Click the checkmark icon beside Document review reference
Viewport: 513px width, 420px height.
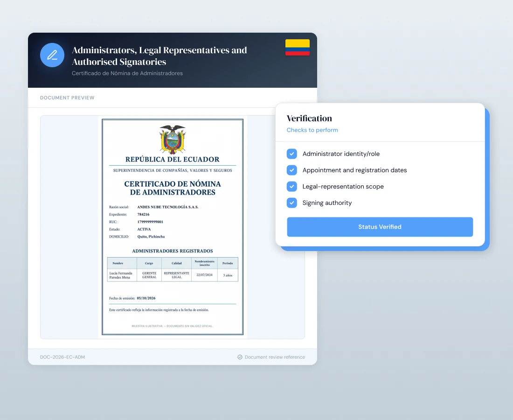240,357
